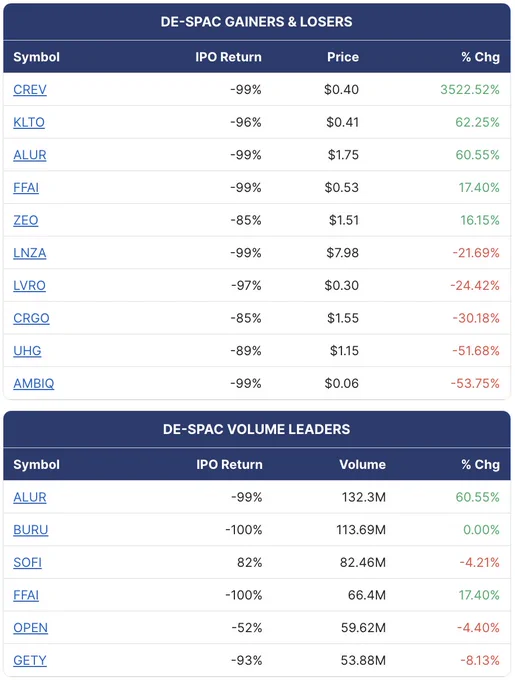Click the Volume column header
Viewport: 515px width, 680px height.
(362, 464)
